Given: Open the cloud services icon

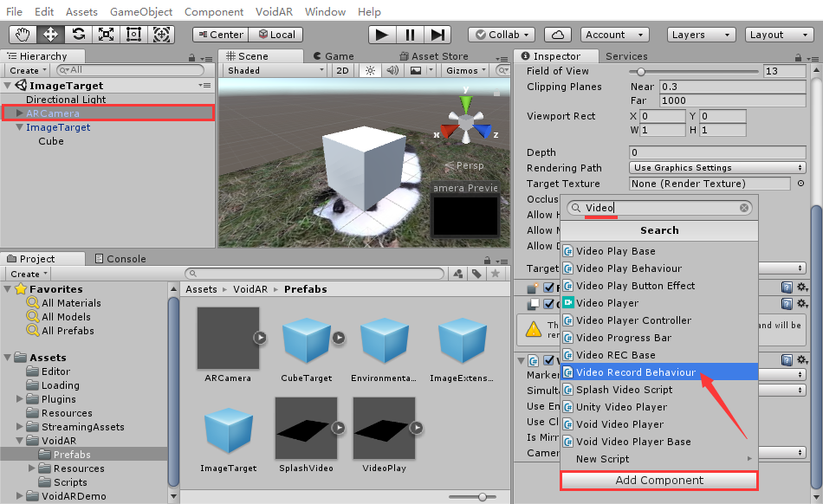Looking at the screenshot, I should pos(558,35).
